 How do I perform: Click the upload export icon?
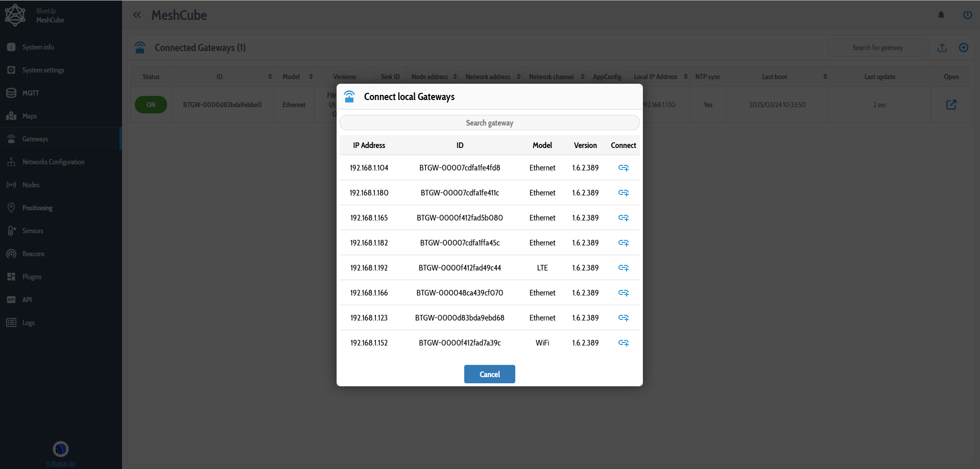(942, 47)
